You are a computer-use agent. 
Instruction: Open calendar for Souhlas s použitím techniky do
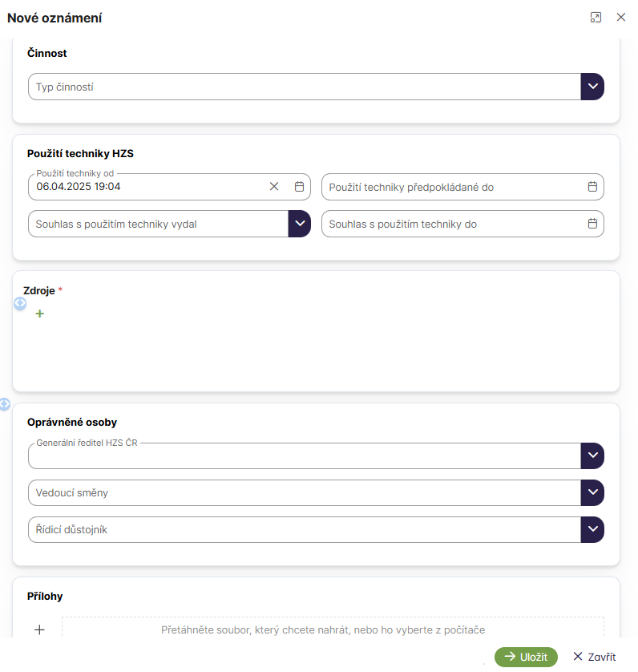(592, 224)
